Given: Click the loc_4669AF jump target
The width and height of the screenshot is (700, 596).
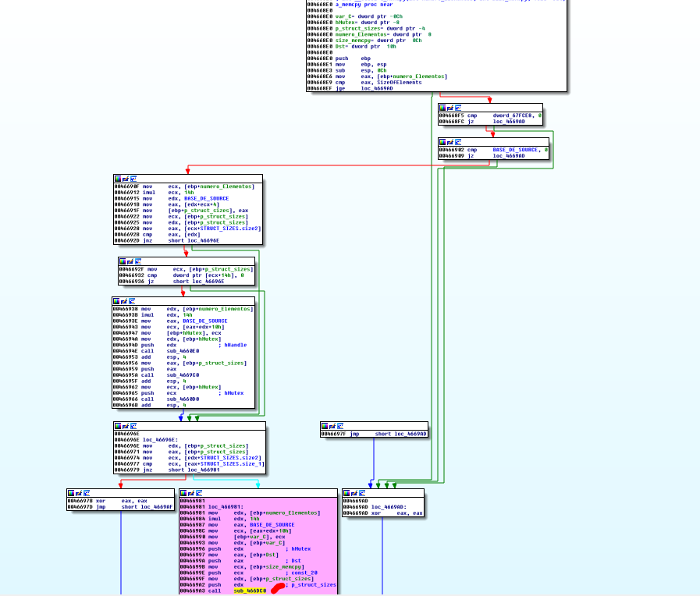Looking at the screenshot, I should tap(152, 506).
